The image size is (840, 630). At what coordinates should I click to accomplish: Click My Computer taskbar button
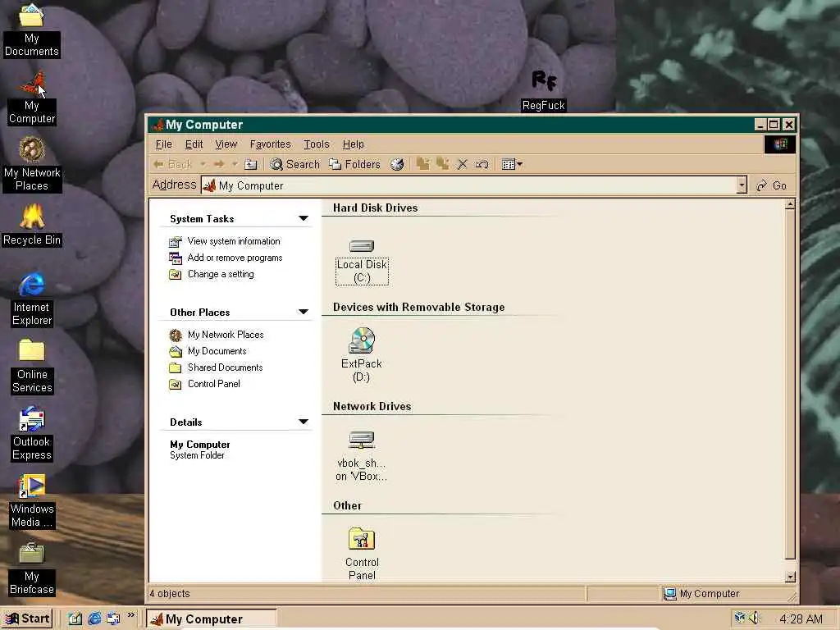pos(211,619)
